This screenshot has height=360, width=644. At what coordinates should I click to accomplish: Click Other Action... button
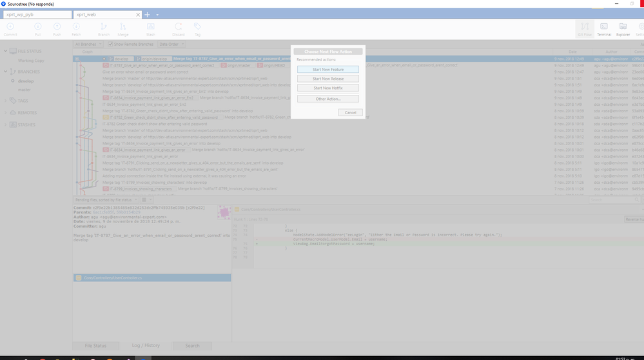pyautogui.click(x=327, y=99)
